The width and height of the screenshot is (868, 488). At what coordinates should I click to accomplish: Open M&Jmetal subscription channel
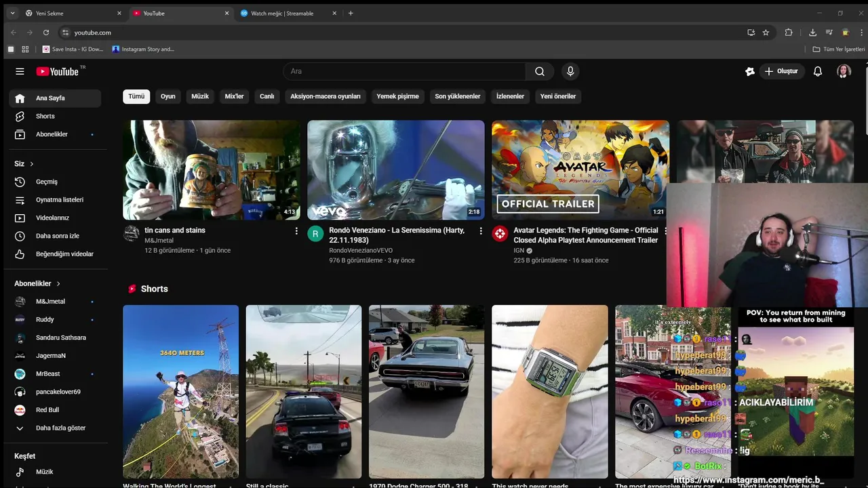coord(55,302)
